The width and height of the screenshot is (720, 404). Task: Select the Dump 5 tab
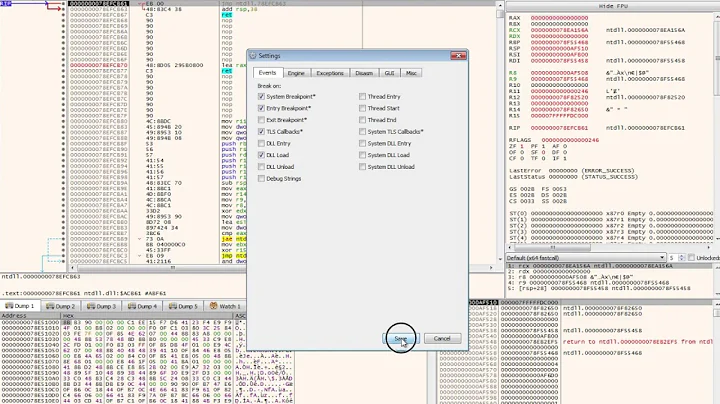[183, 306]
